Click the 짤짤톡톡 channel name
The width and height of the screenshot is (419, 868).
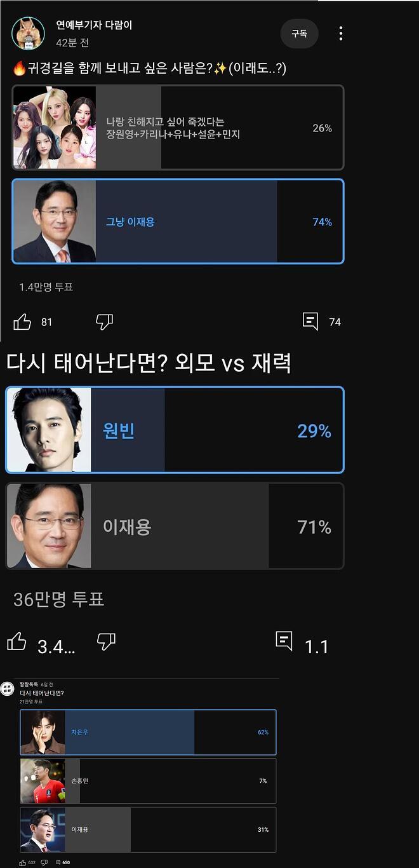[x=29, y=684]
